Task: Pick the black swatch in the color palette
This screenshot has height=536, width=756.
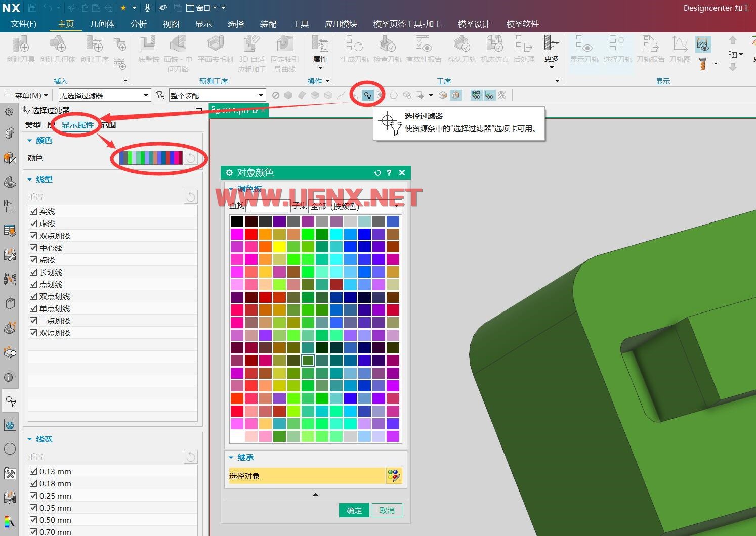Action: coord(237,221)
